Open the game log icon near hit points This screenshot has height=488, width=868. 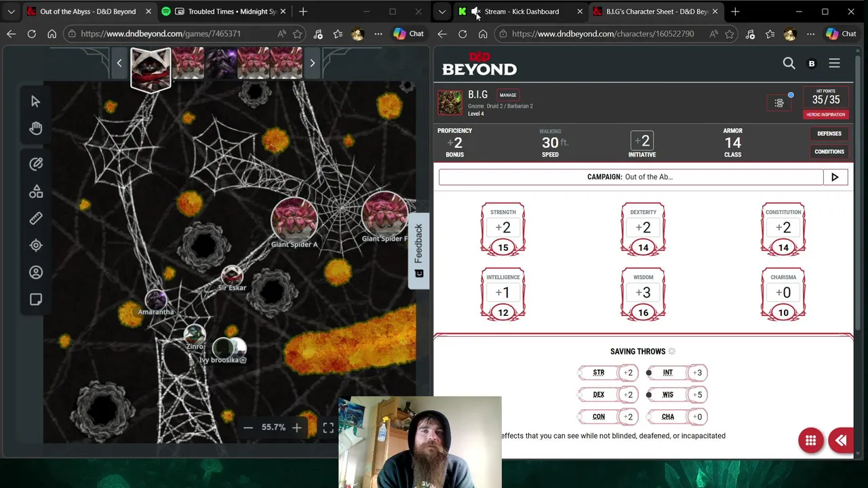coord(779,103)
